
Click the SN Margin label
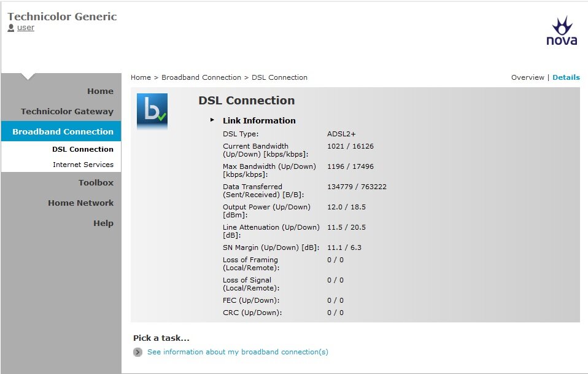[271, 247]
